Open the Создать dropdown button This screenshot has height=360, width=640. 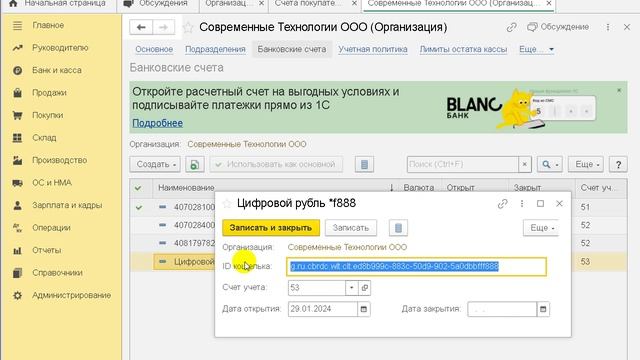tap(156, 164)
